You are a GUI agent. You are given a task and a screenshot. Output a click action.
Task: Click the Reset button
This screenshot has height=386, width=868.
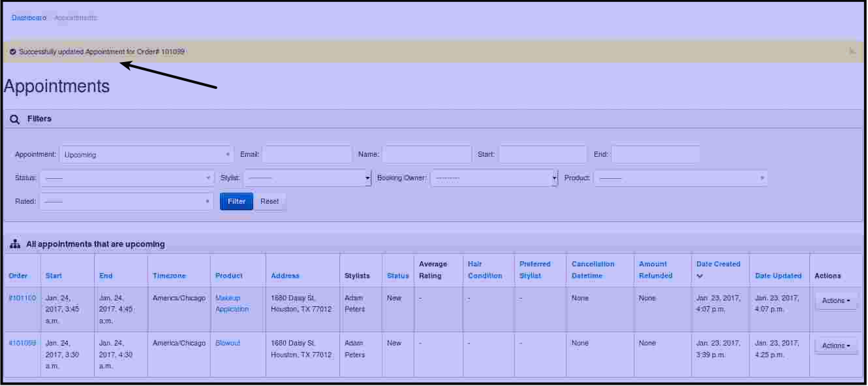pos(270,201)
